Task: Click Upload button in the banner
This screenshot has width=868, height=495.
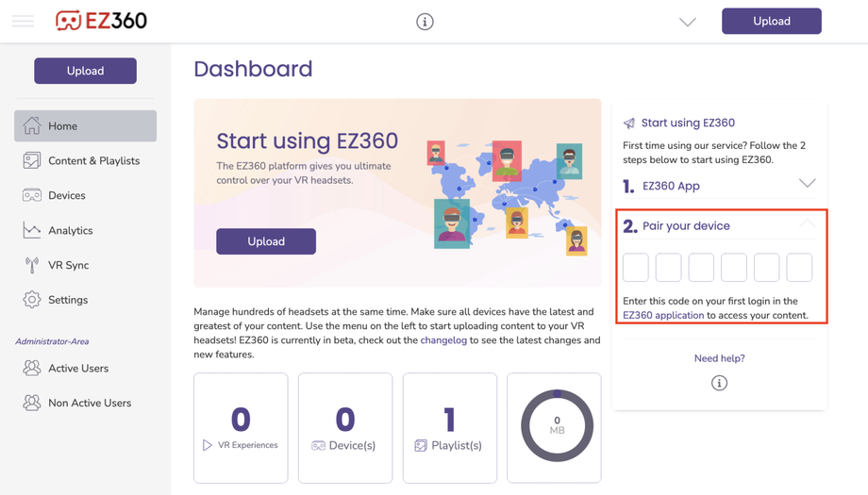Action: coord(266,241)
